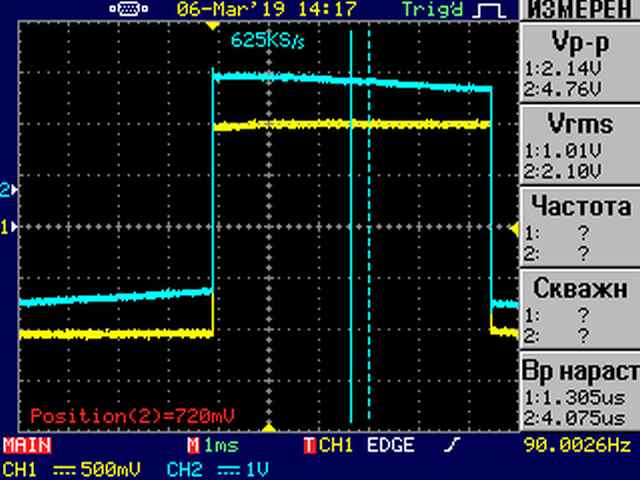Image resolution: width=640 pixels, height=480 pixels.
Task: Click the CH1 500mV scale value
Action: pos(110,469)
